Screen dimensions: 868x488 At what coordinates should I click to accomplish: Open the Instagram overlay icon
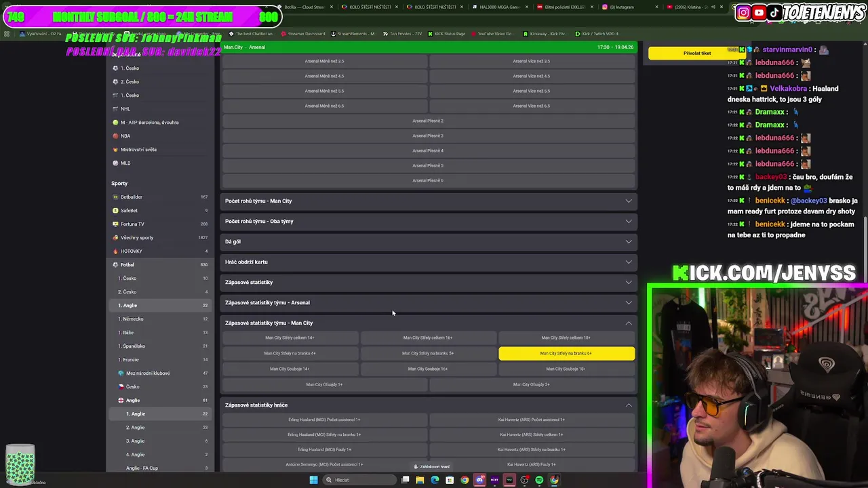pos(743,12)
